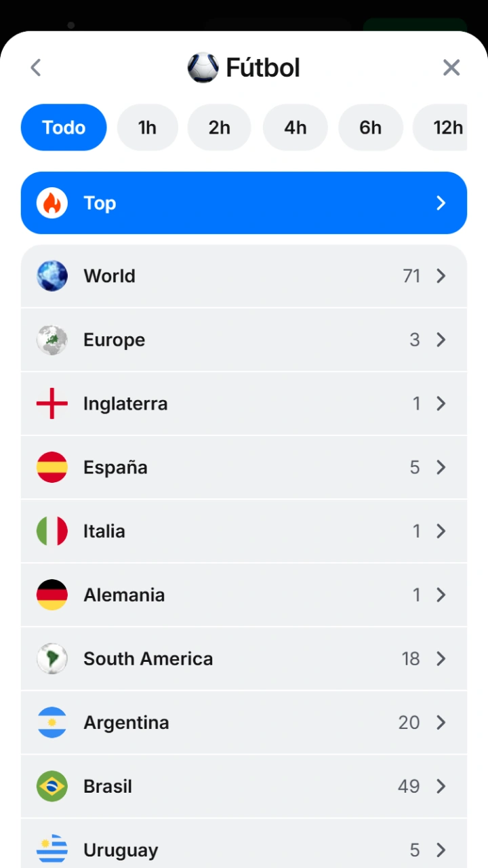The image size is (488, 868).
Task: Click the soccer ball icon in the header
Action: 203,68
